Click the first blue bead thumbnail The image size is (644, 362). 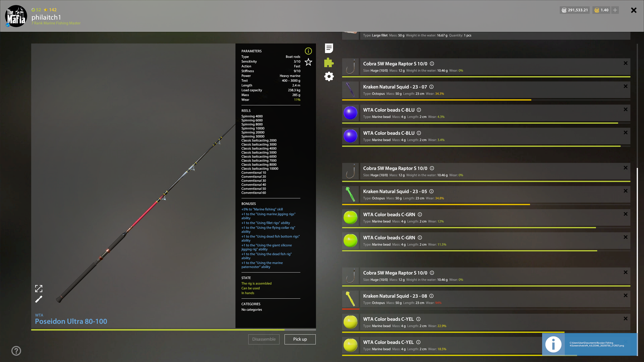tap(350, 113)
